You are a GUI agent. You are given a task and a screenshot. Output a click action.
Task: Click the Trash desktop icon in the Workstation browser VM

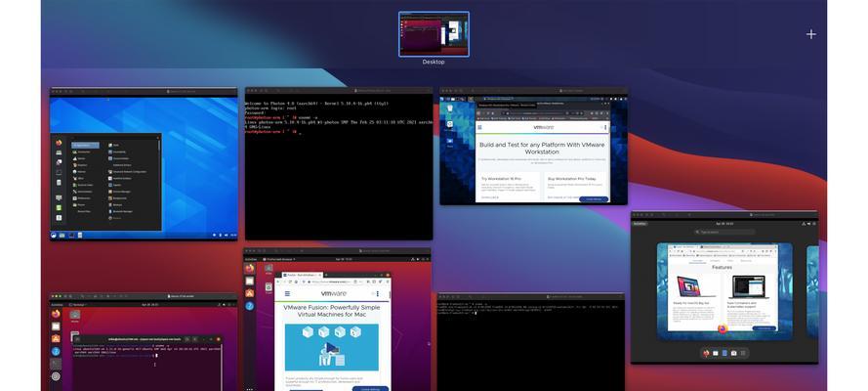point(449,108)
